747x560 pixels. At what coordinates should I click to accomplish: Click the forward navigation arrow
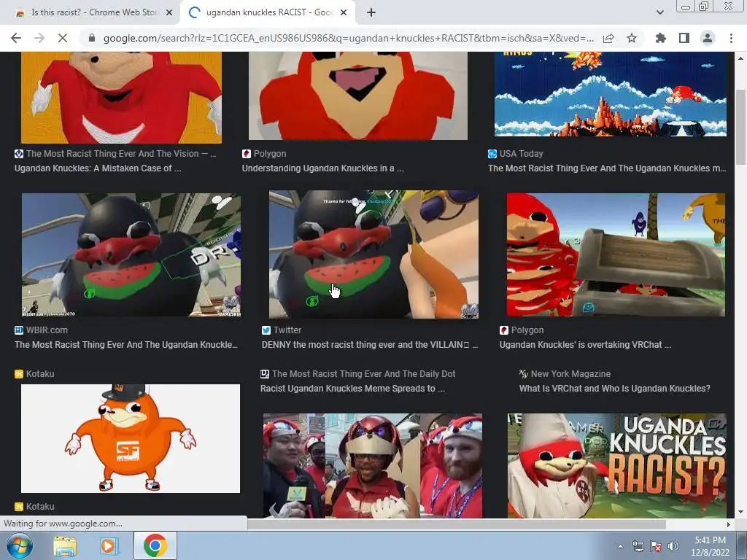39,38
